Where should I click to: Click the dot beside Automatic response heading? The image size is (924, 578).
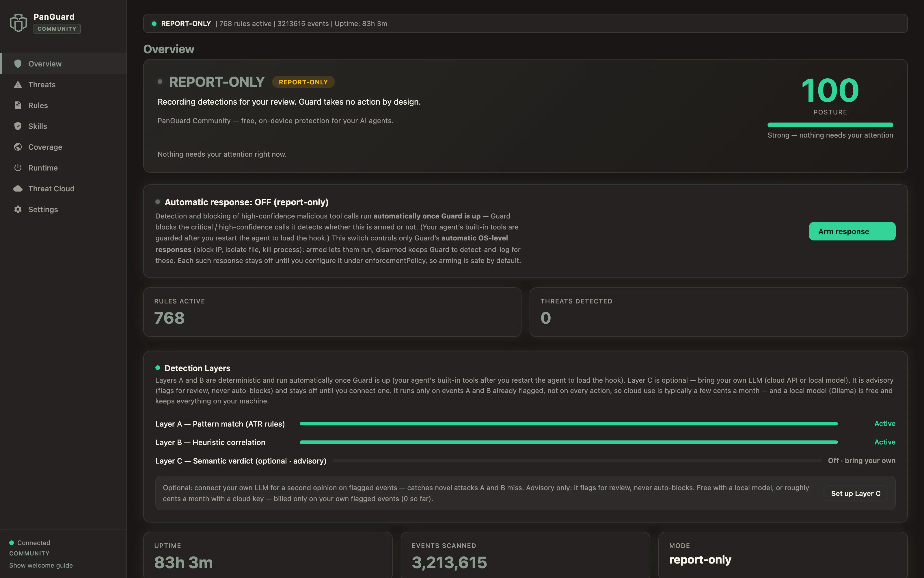coord(158,202)
